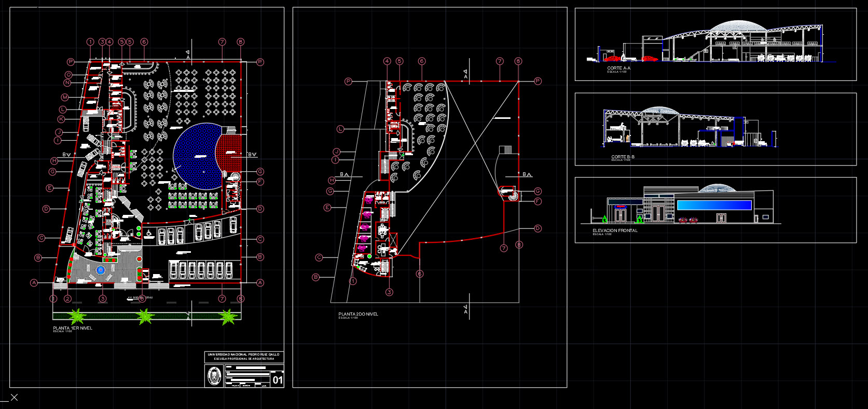Image resolution: width=868 pixels, height=409 pixels.
Task: Select the dome in the Corte B-B section
Action: pos(658,111)
